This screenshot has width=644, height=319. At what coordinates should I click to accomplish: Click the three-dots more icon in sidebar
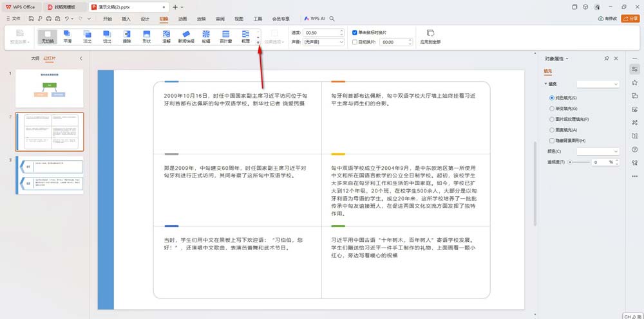click(635, 176)
